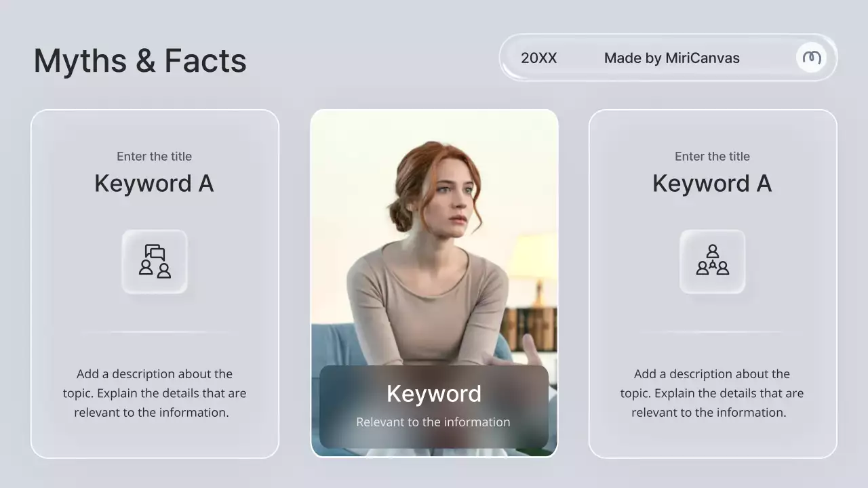868x488 pixels.
Task: Click the divider line in left card
Action: (x=155, y=332)
